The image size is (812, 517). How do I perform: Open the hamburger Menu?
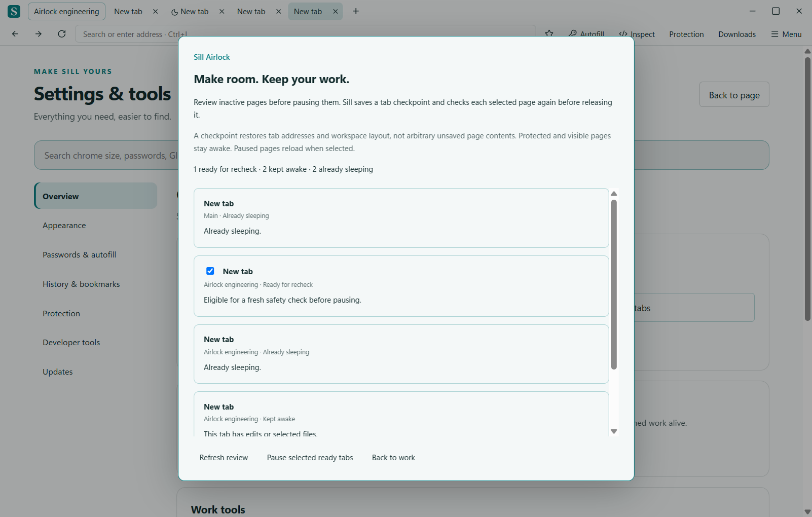[786, 34]
